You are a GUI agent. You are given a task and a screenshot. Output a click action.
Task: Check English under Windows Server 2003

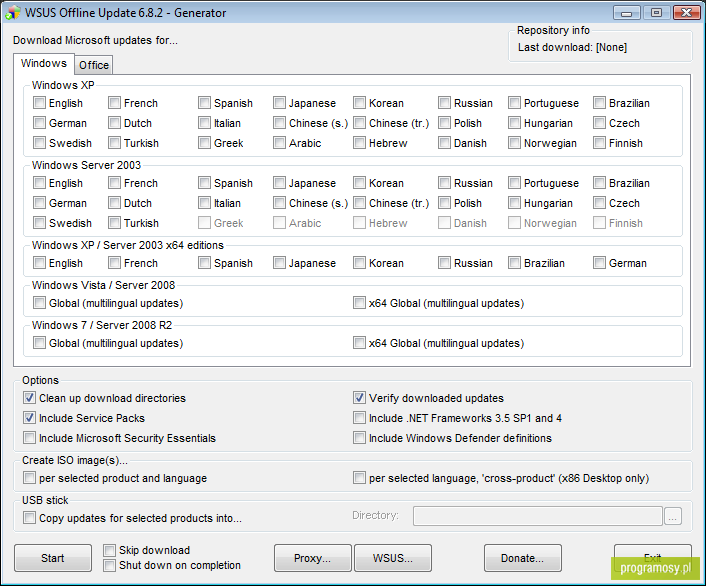(40, 183)
